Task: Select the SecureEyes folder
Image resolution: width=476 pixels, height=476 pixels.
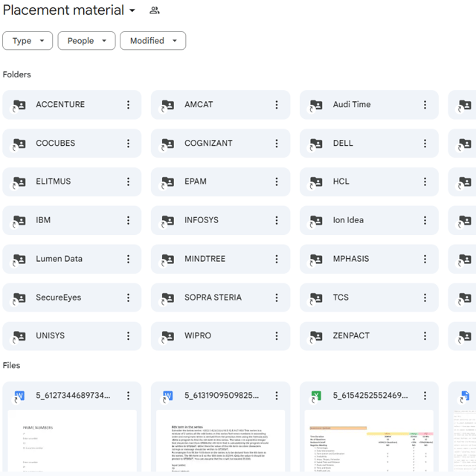Action: click(59, 297)
